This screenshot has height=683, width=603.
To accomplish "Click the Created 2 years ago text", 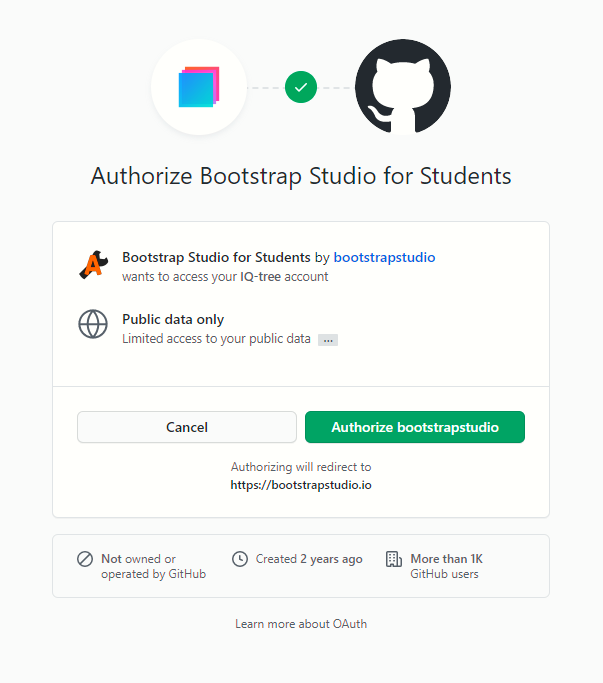I will [309, 559].
